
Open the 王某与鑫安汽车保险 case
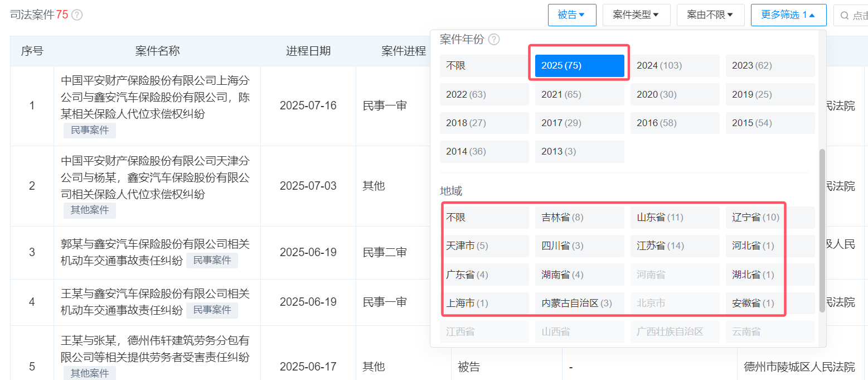(156, 302)
